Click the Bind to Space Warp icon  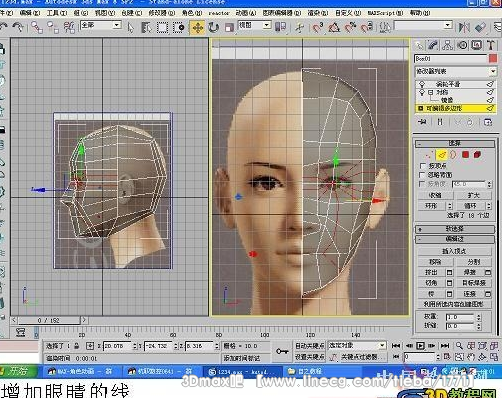pyautogui.click(x=69, y=27)
